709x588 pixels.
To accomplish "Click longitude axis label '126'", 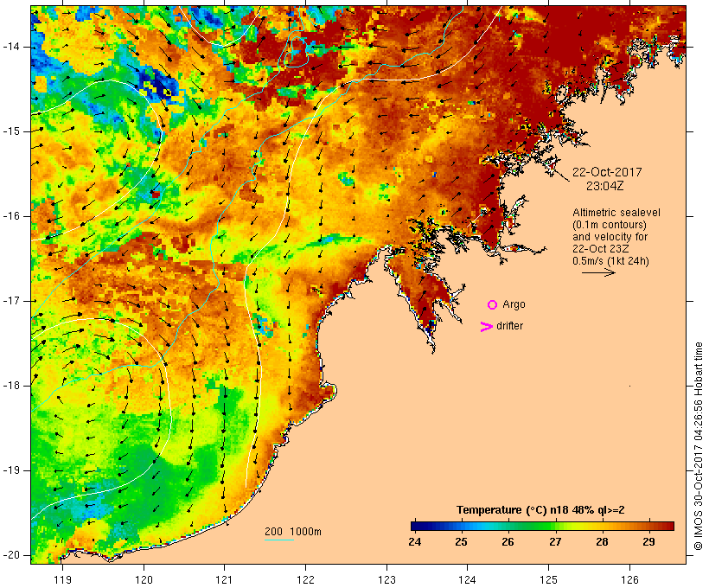I will coord(629,579).
